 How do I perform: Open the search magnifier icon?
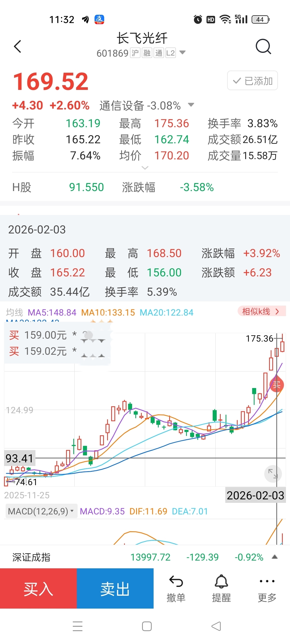pyautogui.click(x=263, y=47)
